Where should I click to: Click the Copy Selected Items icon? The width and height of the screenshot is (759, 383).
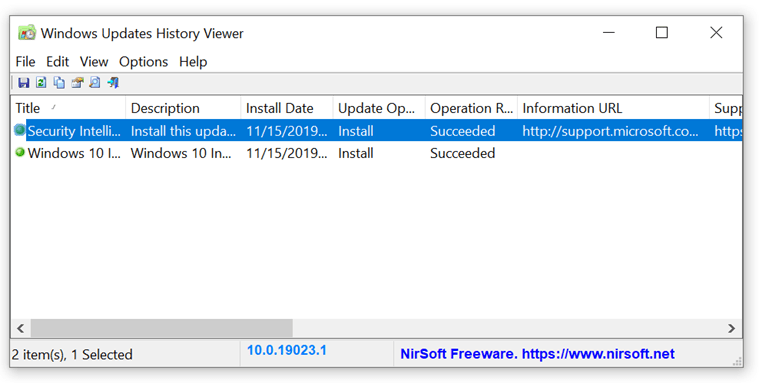(59, 83)
